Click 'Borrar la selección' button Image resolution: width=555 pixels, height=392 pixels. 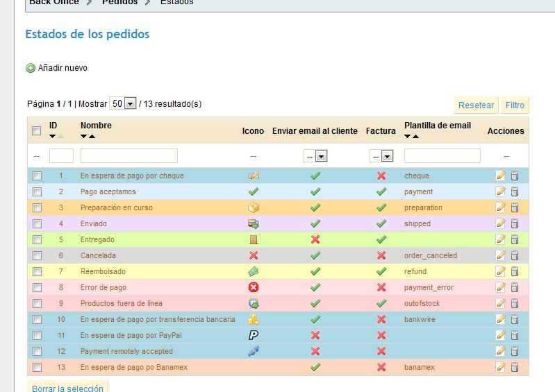[67, 387]
